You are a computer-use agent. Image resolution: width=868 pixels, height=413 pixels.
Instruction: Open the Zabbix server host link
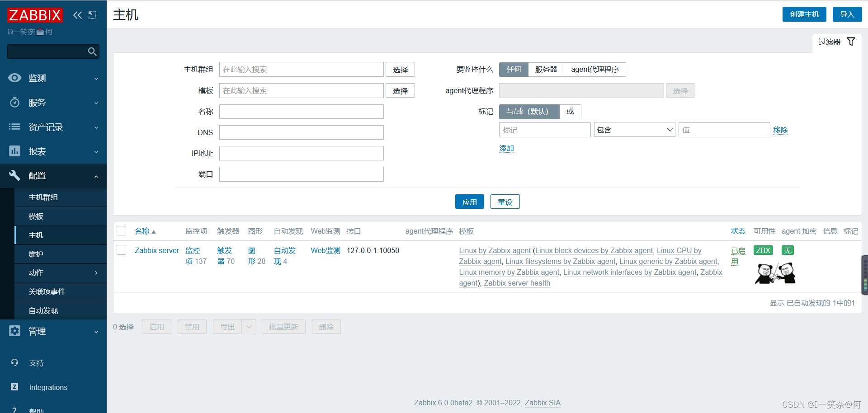pyautogui.click(x=157, y=250)
